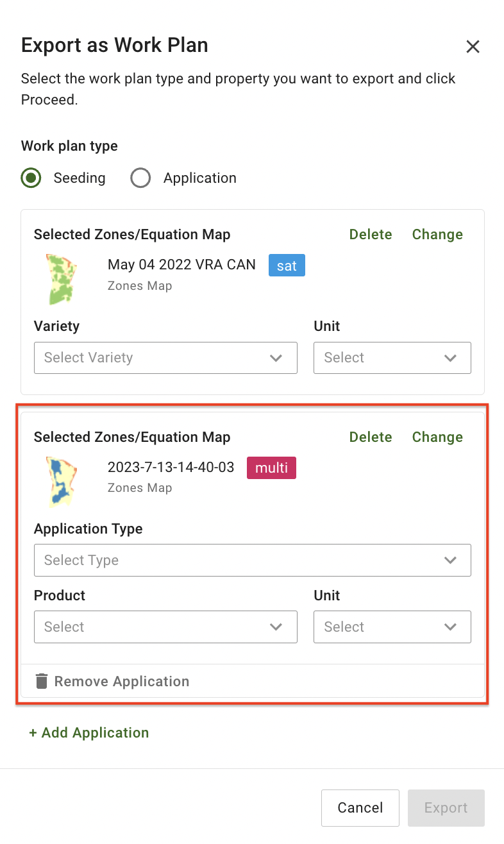Click the + Add Application link
The width and height of the screenshot is (504, 844).
(x=89, y=732)
